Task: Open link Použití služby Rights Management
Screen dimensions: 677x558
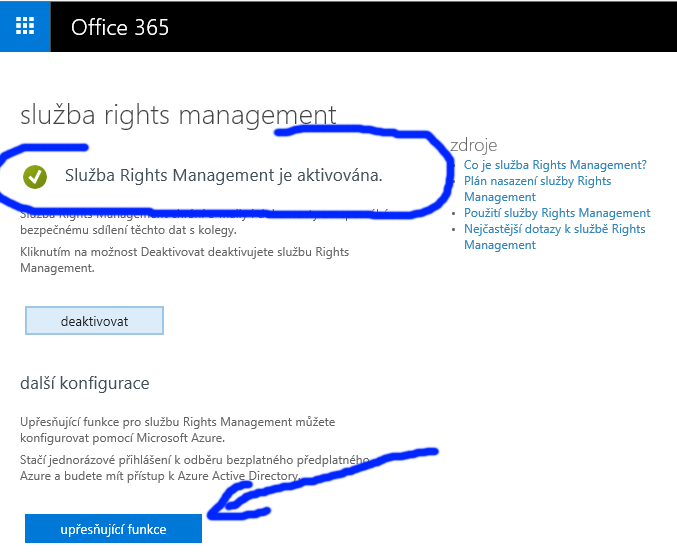Action: (x=557, y=213)
